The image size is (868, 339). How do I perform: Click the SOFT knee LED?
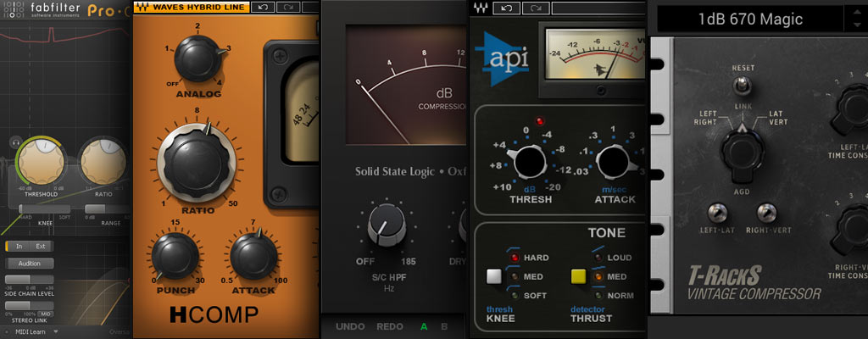[x=515, y=295]
